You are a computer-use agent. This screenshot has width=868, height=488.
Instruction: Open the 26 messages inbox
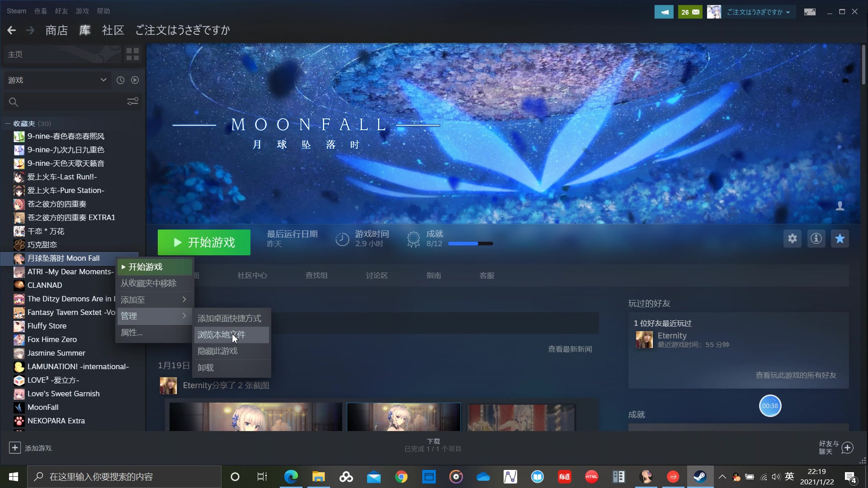[x=690, y=12]
